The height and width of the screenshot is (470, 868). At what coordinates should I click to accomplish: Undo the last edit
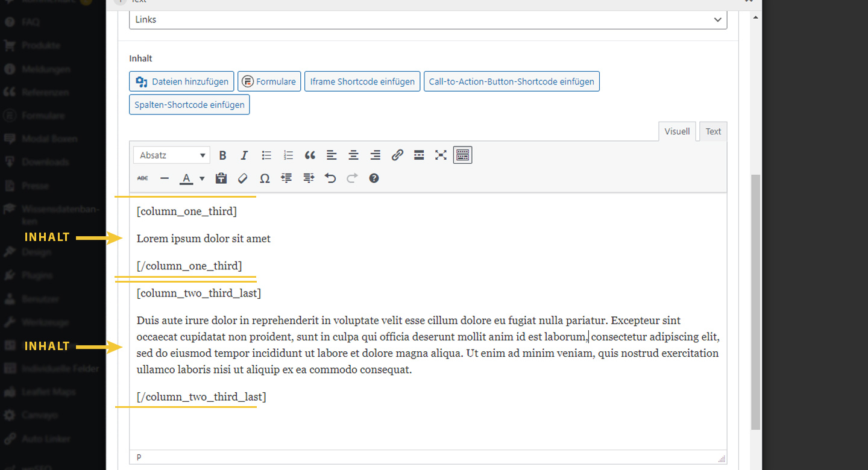point(330,178)
